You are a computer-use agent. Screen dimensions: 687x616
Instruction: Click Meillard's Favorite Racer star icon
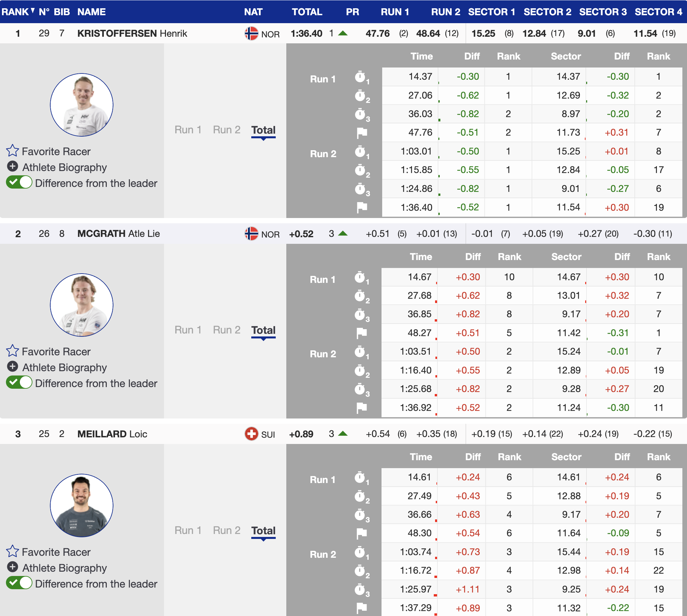13,551
